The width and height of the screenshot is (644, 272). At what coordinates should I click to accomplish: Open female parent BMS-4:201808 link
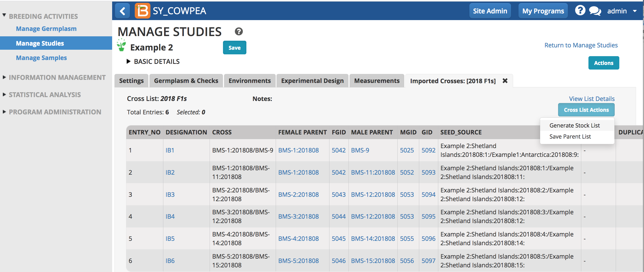(298, 239)
